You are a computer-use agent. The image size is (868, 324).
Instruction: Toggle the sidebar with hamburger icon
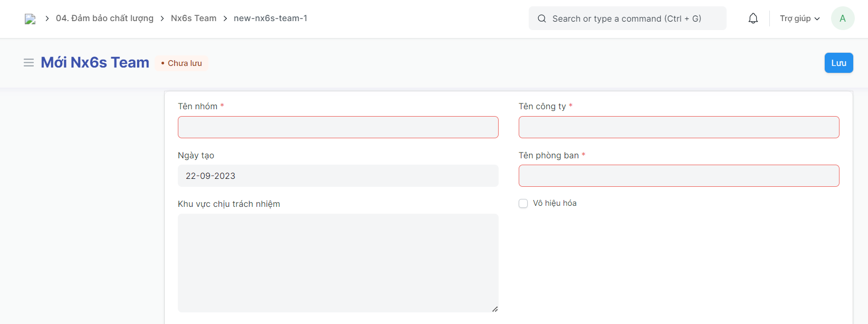tap(28, 63)
